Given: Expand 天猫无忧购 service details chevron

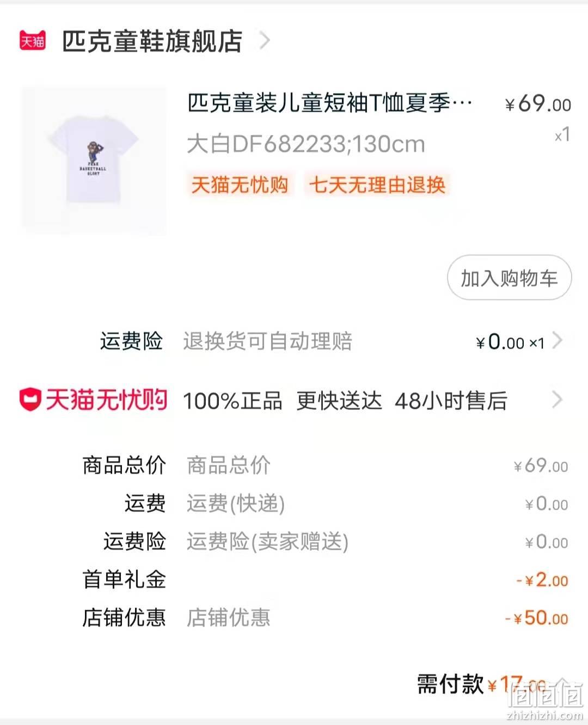Looking at the screenshot, I should tap(557, 400).
